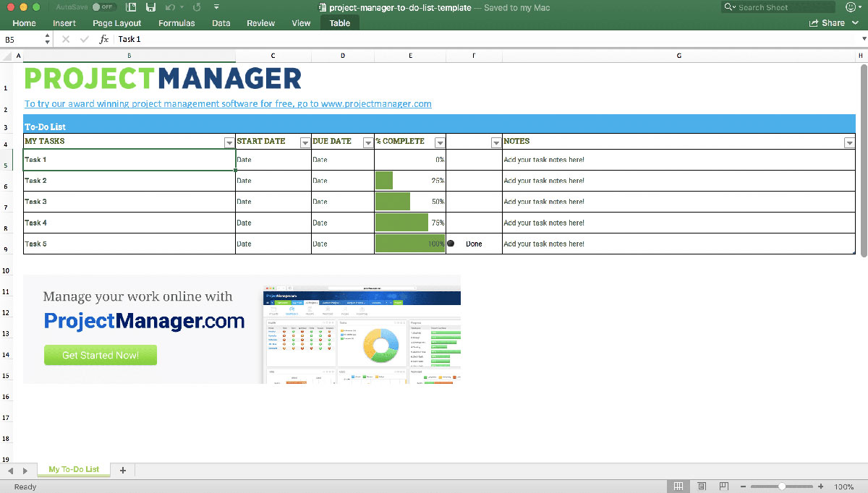Switch to Normal view
This screenshot has width=868, height=493.
(x=678, y=486)
